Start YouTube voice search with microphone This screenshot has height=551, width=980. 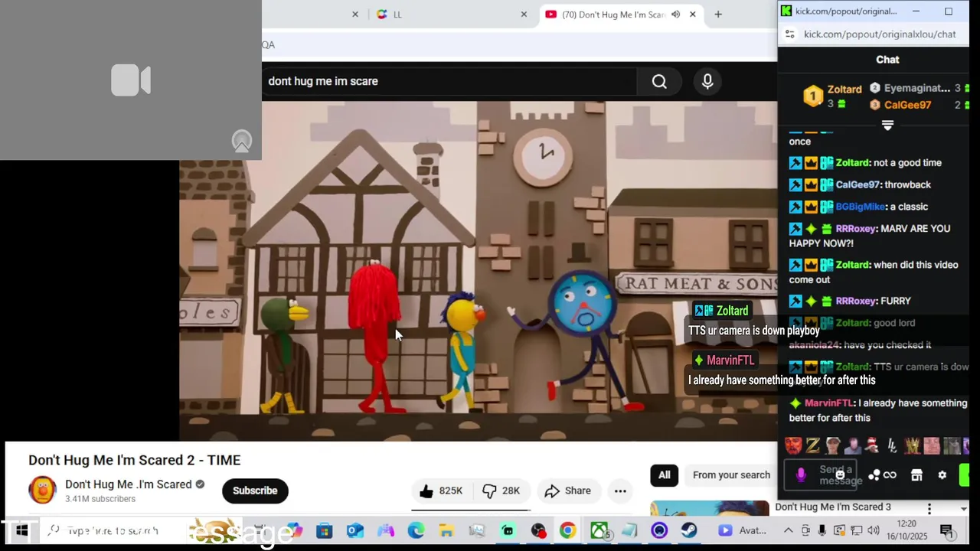[x=707, y=81]
